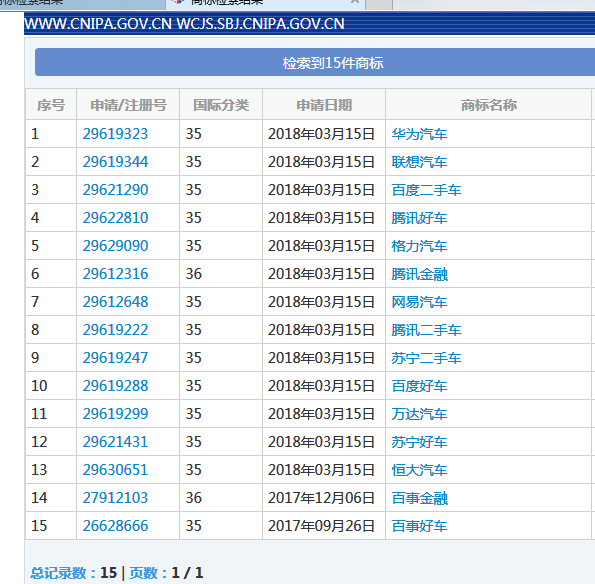Image resolution: width=595 pixels, height=584 pixels.
Task: Open registration number 29612316
Action: (115, 274)
